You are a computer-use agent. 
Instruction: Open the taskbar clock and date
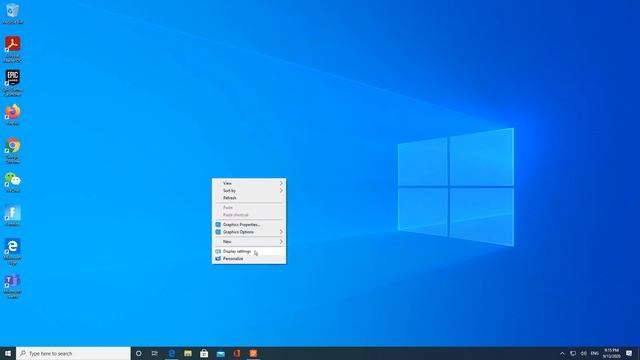pyautogui.click(x=611, y=353)
